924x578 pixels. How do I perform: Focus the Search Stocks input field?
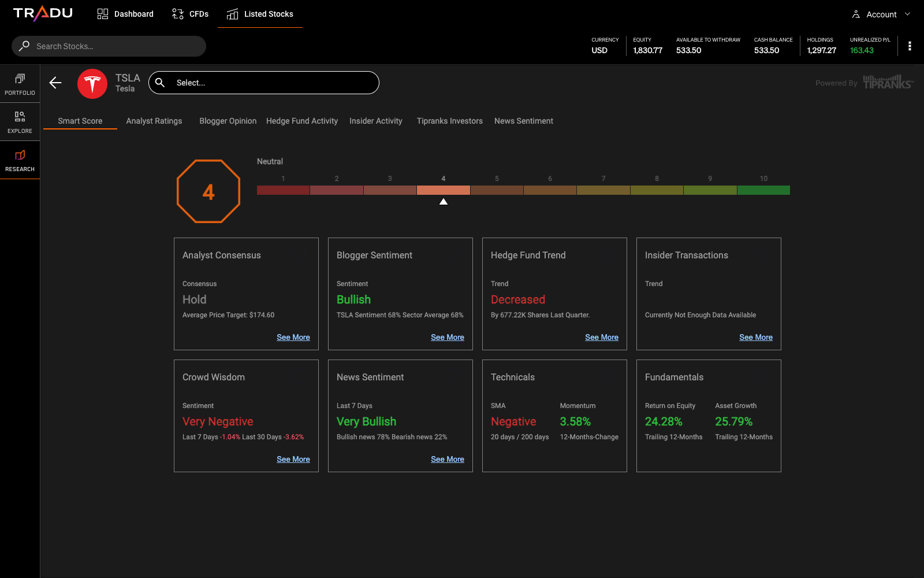click(x=109, y=46)
